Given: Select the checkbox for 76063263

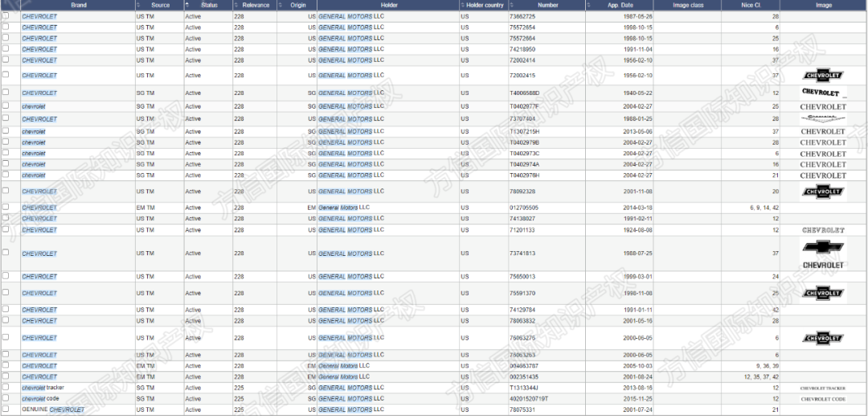Looking at the screenshot, I should [x=6, y=354].
